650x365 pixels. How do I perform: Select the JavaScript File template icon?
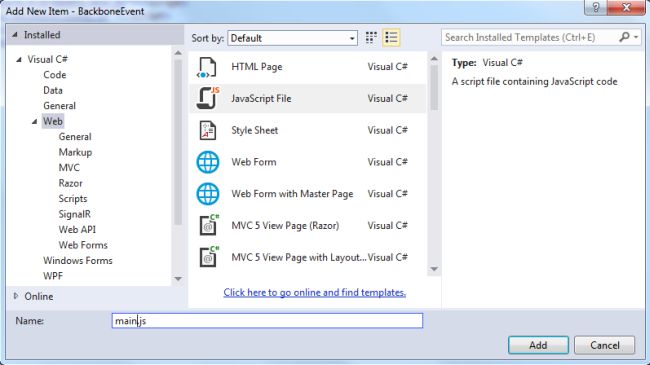click(208, 98)
